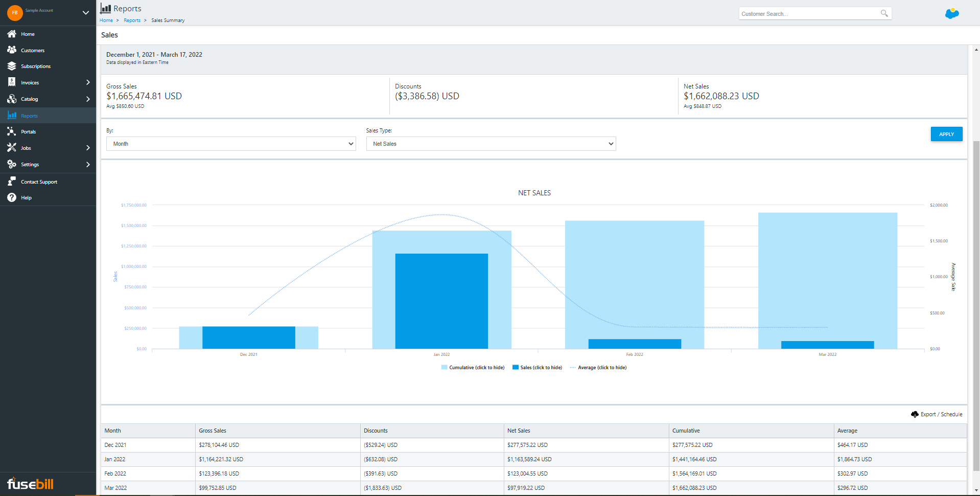
Task: Expand the Catalog submenu arrow
Action: 88,99
